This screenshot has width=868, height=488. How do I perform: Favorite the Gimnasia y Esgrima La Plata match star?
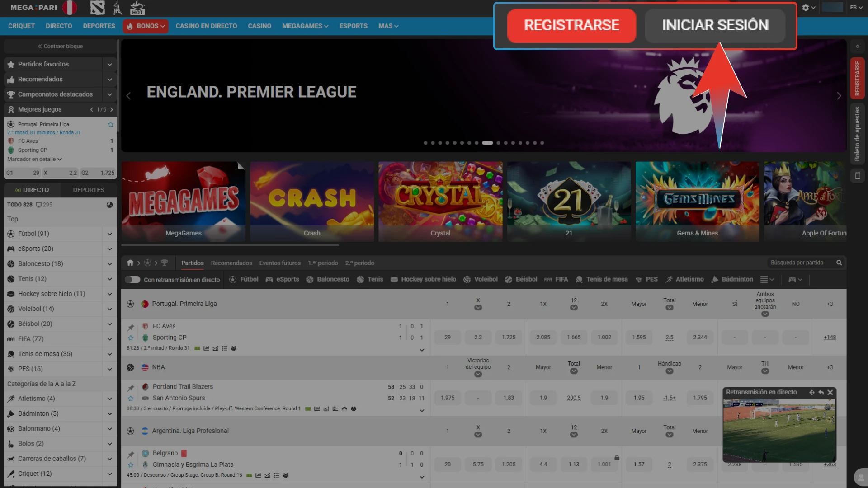131,465
